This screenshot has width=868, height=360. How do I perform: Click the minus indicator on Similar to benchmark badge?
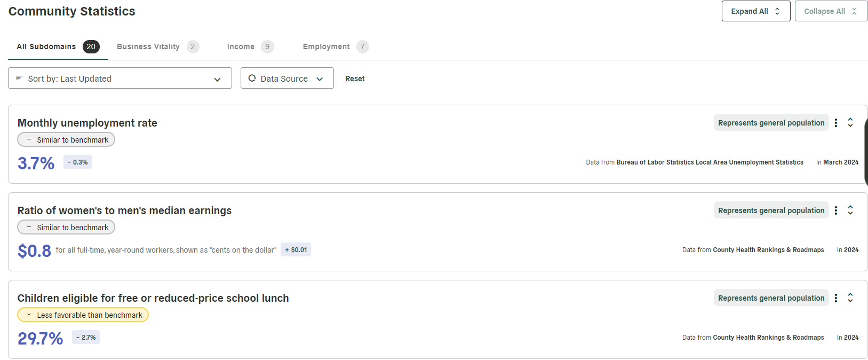28,139
